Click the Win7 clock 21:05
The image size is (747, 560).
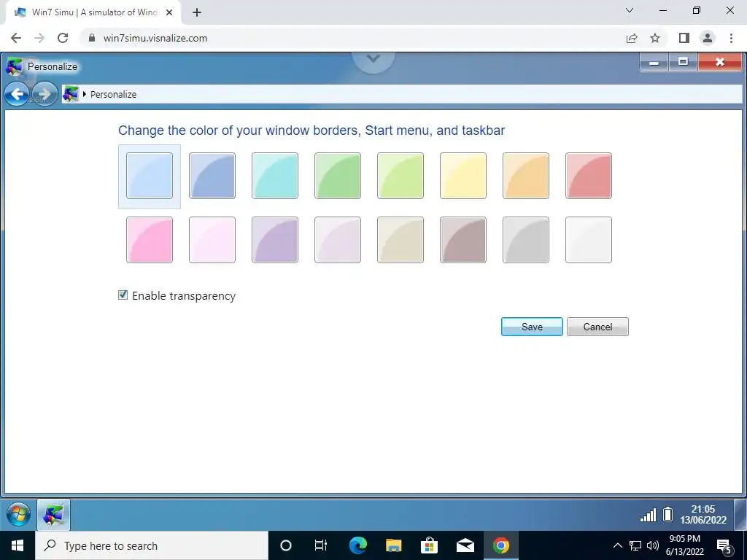point(703,514)
